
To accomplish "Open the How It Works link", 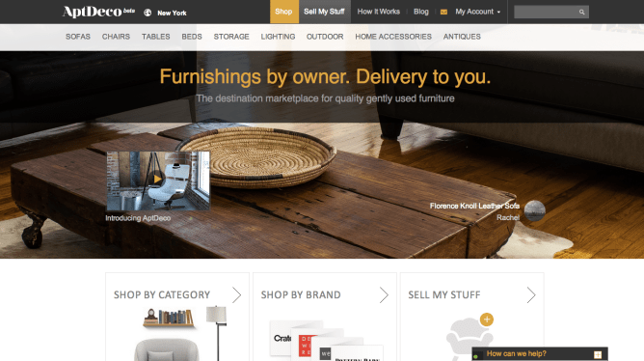I will coord(379,12).
